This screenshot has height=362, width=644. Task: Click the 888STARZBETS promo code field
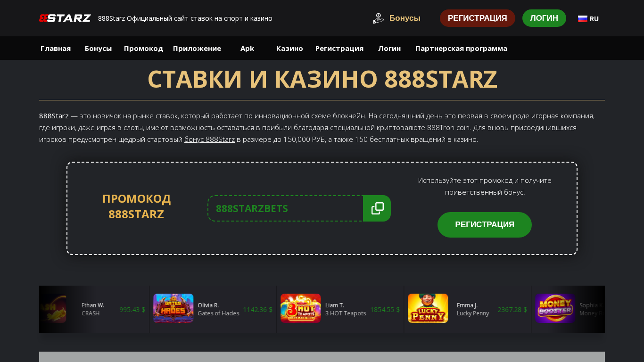285,208
